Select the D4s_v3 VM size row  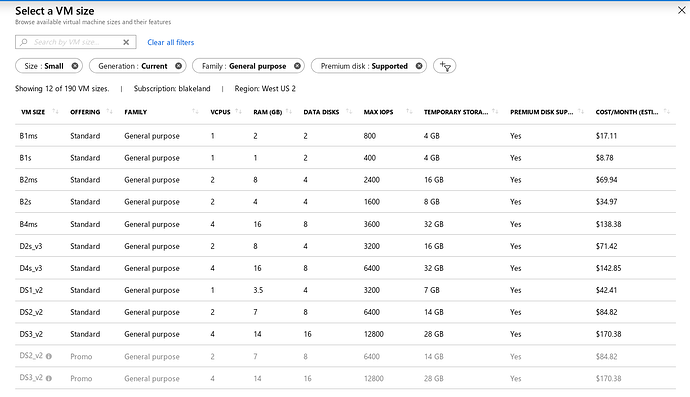345,268
